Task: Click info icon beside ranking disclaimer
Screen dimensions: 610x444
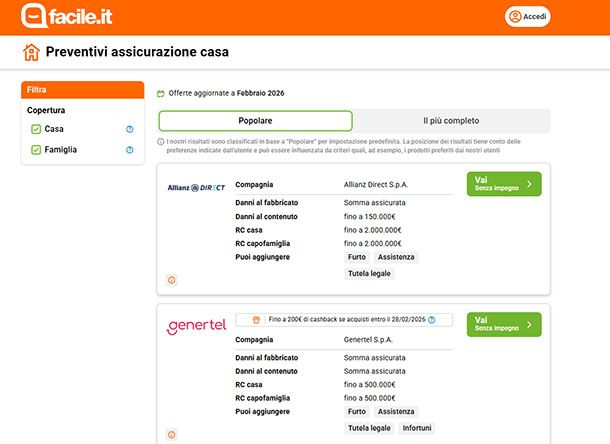Action: click(x=161, y=142)
